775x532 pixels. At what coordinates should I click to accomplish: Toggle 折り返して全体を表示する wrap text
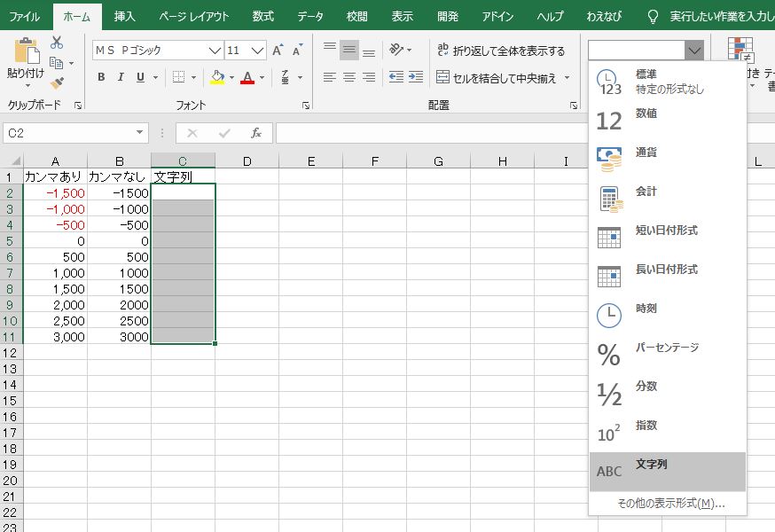click(501, 51)
